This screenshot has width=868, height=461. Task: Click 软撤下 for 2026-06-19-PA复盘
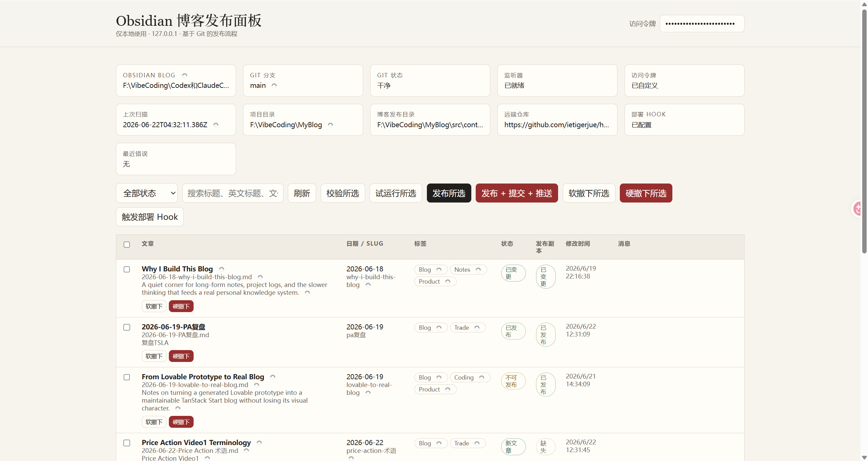(x=154, y=356)
